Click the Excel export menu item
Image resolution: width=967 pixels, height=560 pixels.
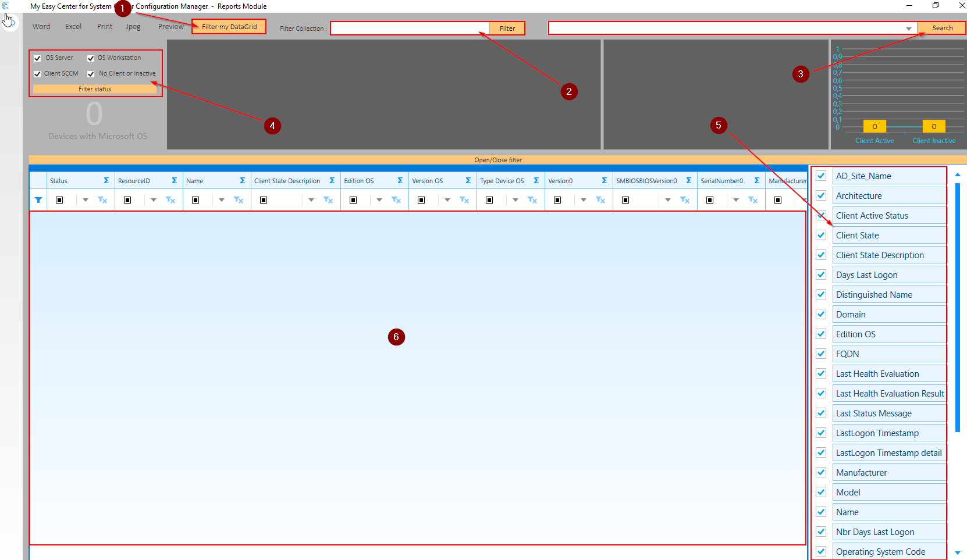click(73, 27)
